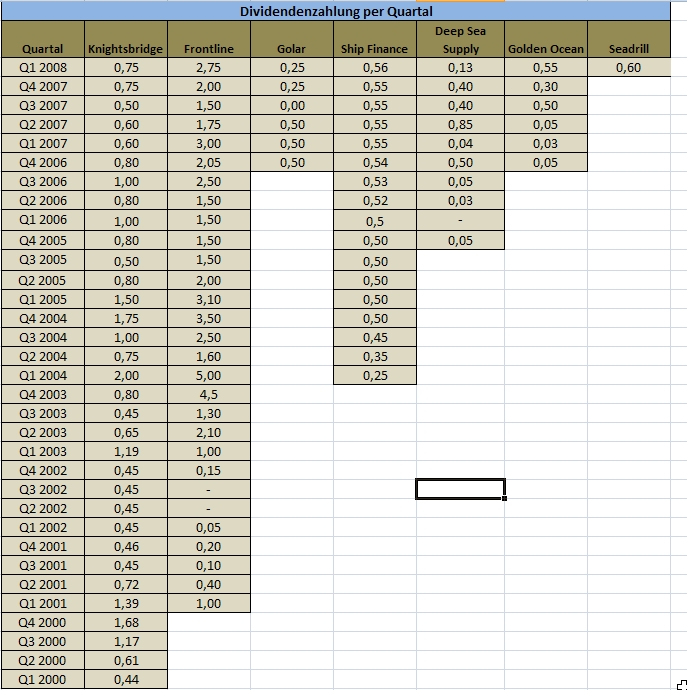
Task: Select Knightsbridge value 0,65 in Q2 2003
Action: (x=126, y=432)
